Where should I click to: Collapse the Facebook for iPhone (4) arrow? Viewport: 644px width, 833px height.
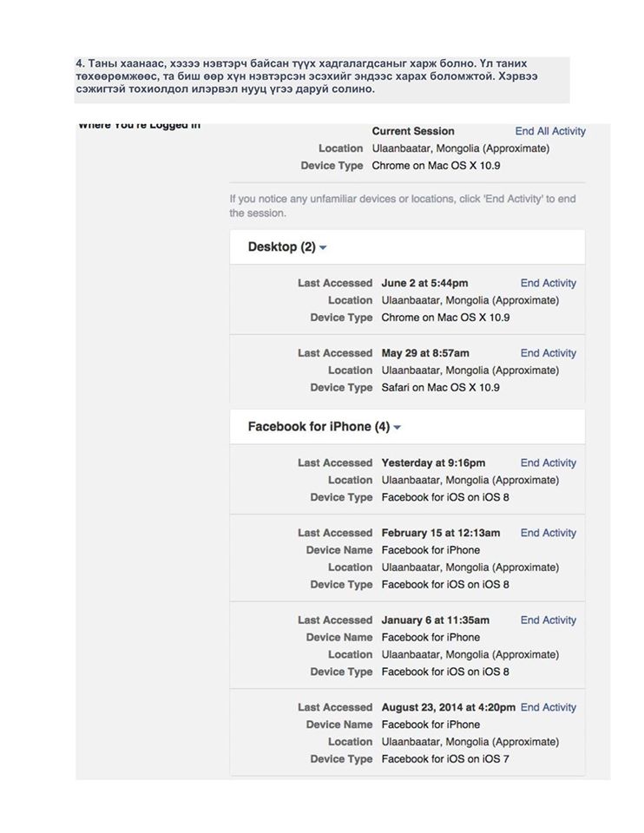398,428
